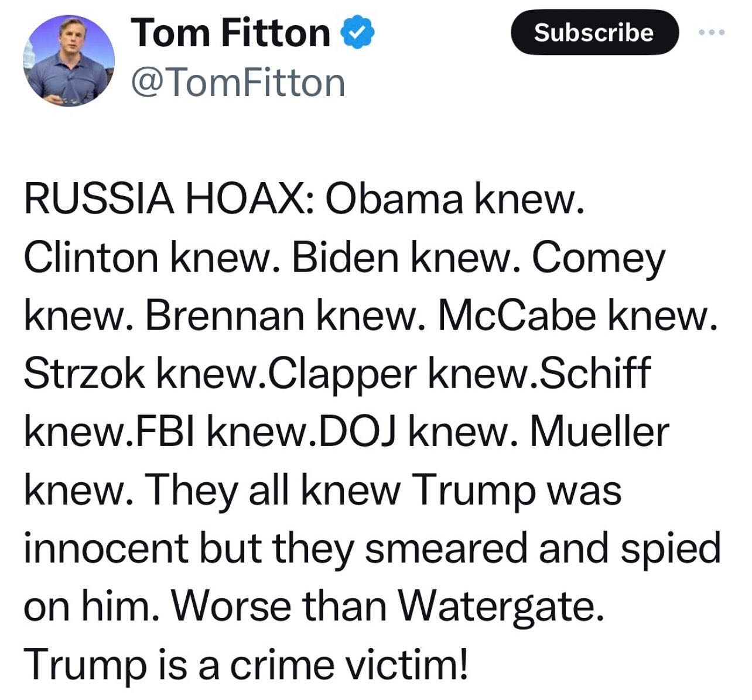Click the word "Mueller" in the tweet
Image resolution: width=752 pixels, height=700 pixels.
click(x=599, y=432)
